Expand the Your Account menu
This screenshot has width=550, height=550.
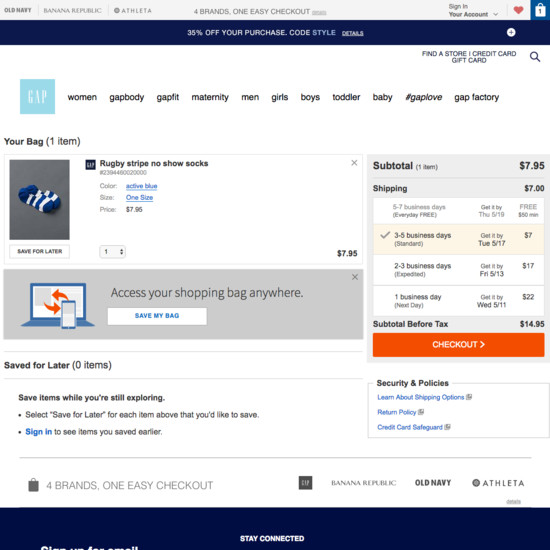pos(473,14)
